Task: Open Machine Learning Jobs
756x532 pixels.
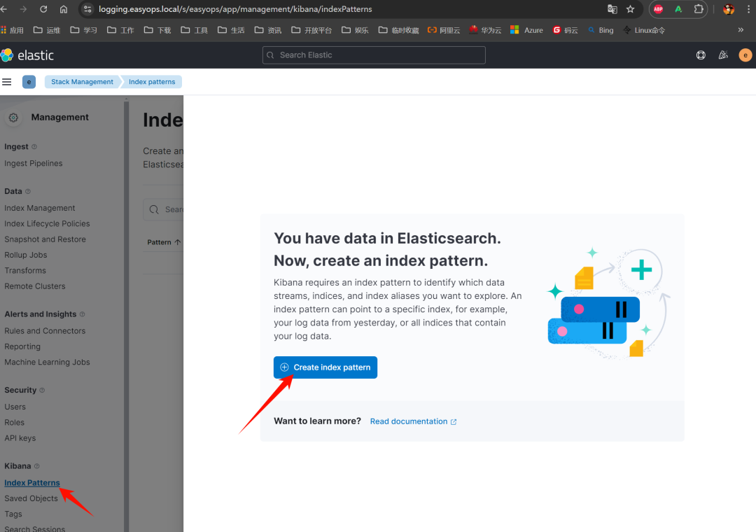Action: coord(48,362)
